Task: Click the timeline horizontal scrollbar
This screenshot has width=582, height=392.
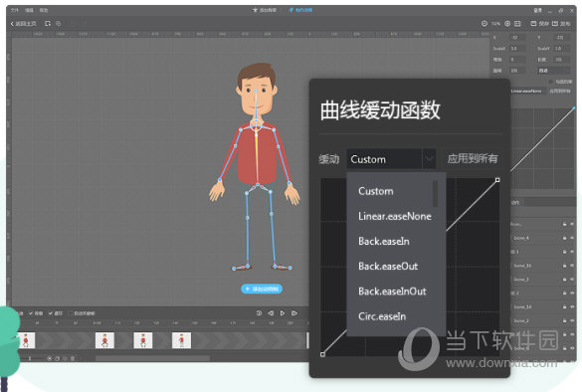Action: click(x=152, y=358)
